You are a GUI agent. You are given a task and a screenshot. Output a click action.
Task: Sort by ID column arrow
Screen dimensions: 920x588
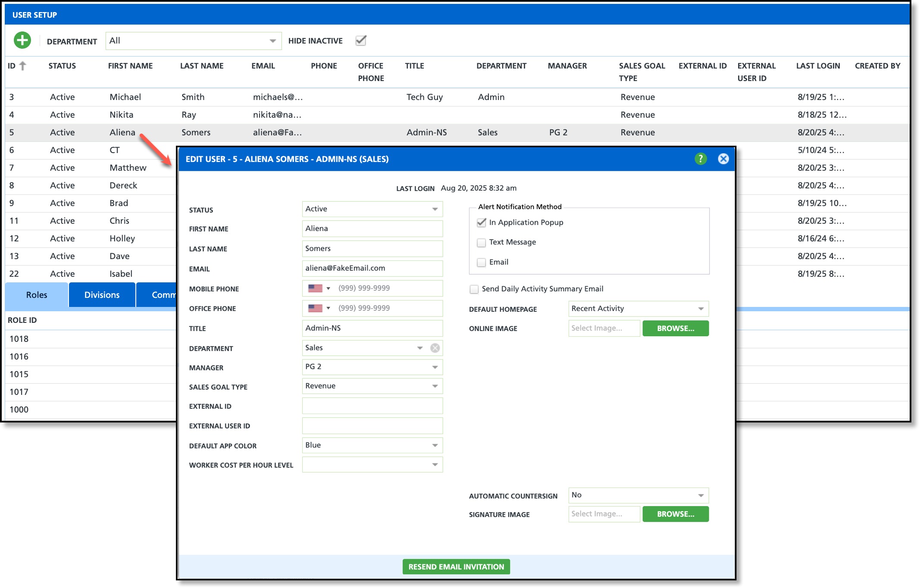coord(23,66)
